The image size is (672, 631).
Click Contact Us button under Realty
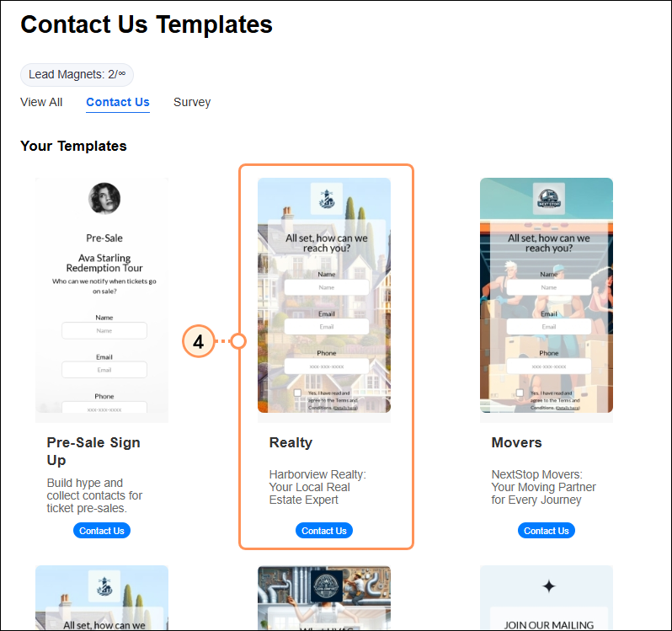(x=324, y=531)
